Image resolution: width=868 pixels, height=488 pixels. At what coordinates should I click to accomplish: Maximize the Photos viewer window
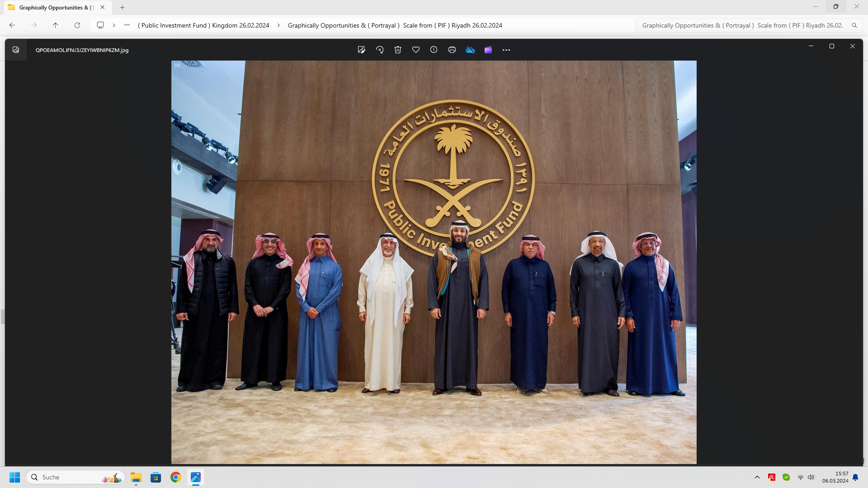pos(832,46)
